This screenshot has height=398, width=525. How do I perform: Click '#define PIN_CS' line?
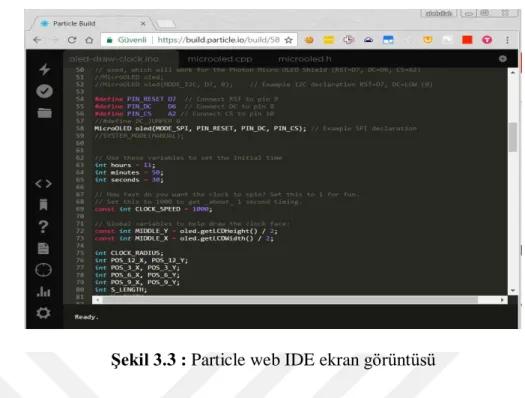click(x=184, y=114)
